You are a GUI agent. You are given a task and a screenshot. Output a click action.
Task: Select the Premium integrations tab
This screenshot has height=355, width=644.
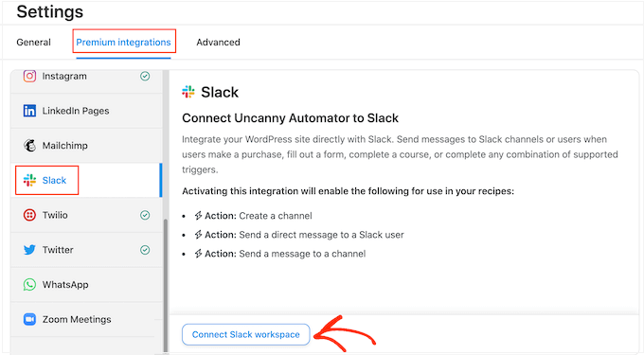pyautogui.click(x=123, y=43)
